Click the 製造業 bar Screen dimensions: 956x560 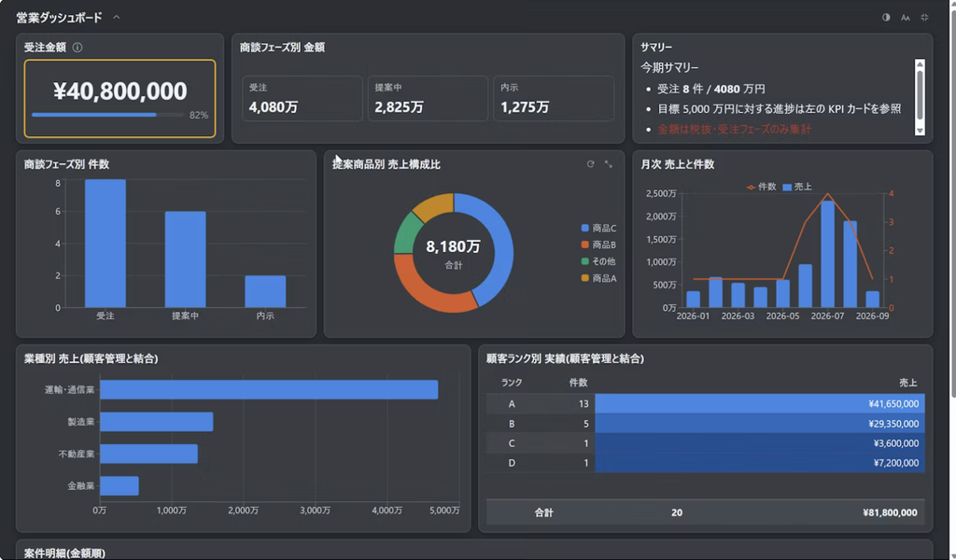click(x=157, y=422)
